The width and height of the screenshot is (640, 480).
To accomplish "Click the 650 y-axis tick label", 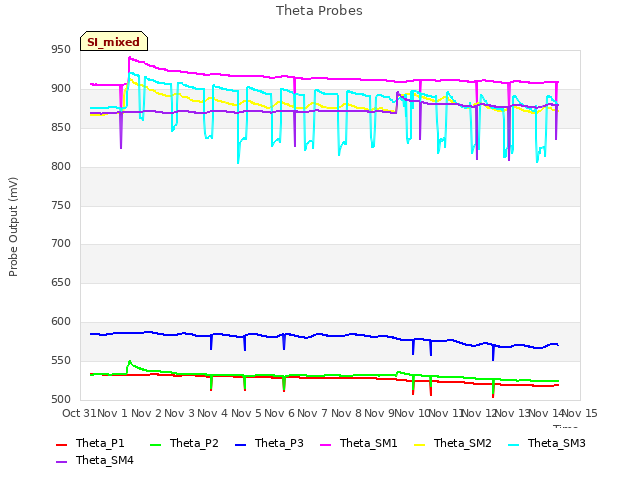I will tap(61, 282).
